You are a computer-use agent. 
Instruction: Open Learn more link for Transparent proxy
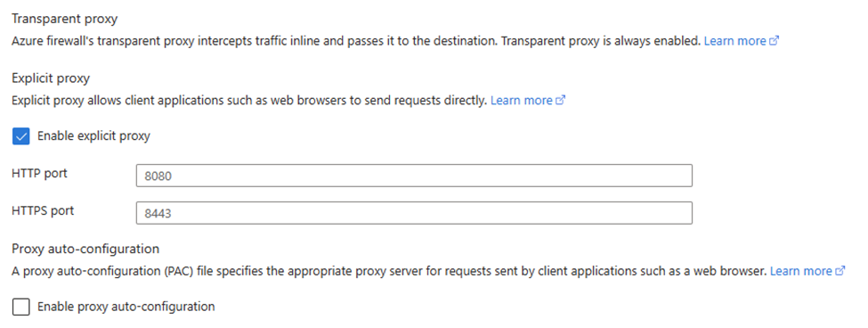735,41
